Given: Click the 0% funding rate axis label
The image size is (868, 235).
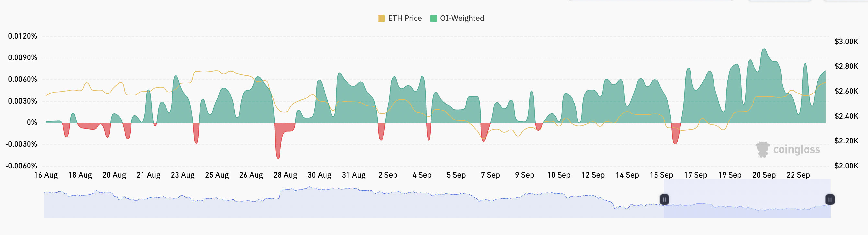Looking at the screenshot, I should pyautogui.click(x=32, y=123).
